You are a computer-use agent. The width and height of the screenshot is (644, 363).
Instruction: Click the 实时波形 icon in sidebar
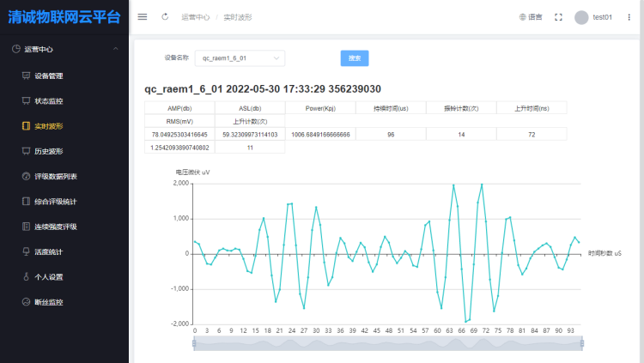[x=26, y=125]
